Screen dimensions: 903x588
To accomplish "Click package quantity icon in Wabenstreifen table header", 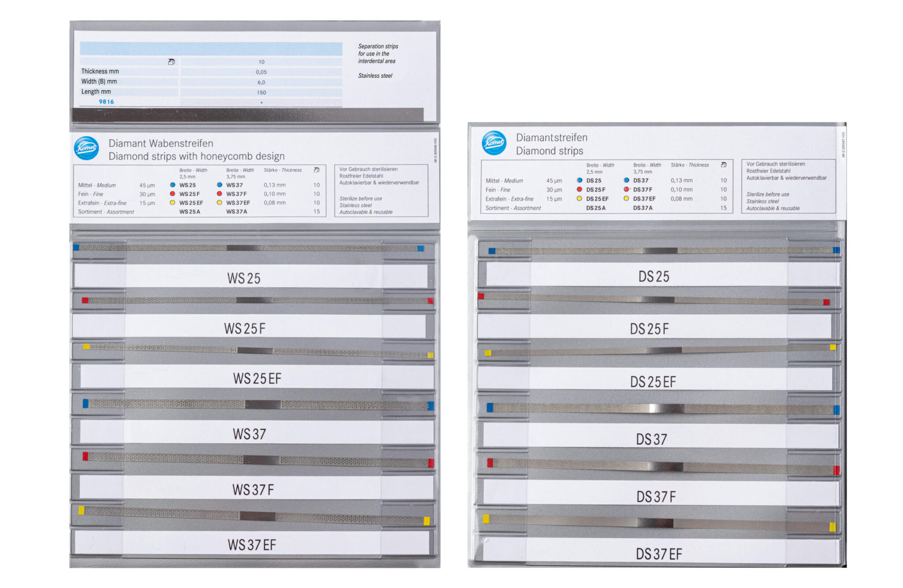I will coord(316,170).
